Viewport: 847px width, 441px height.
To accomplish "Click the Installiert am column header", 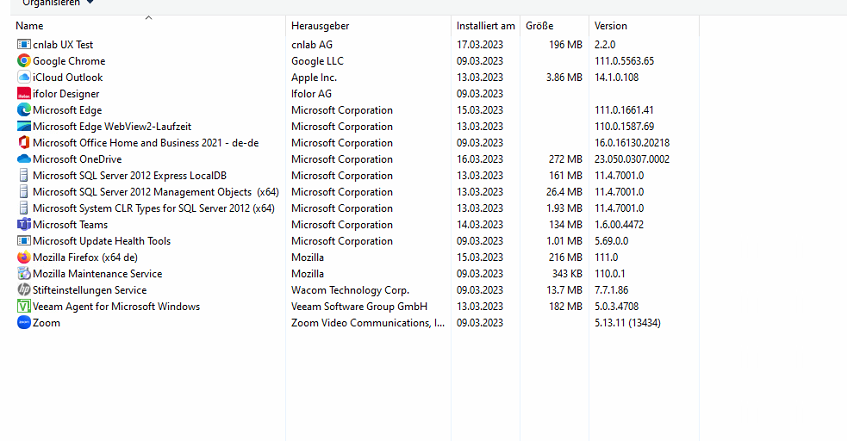I will click(486, 25).
